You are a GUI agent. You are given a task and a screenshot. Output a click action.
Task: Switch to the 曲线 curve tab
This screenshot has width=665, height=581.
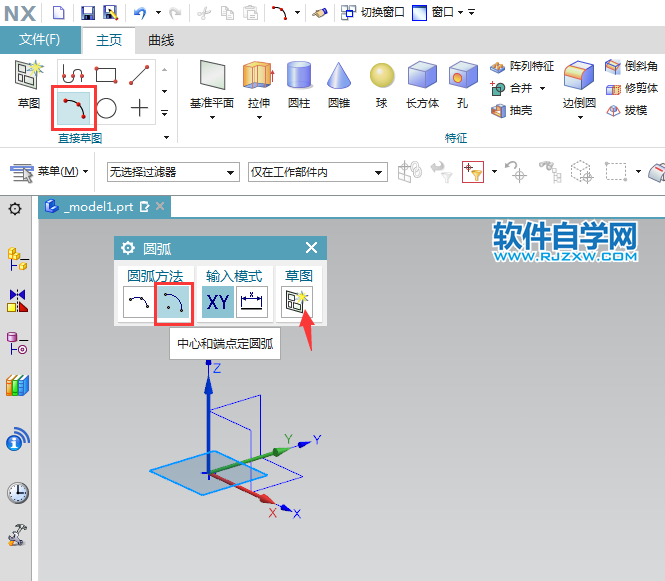161,40
